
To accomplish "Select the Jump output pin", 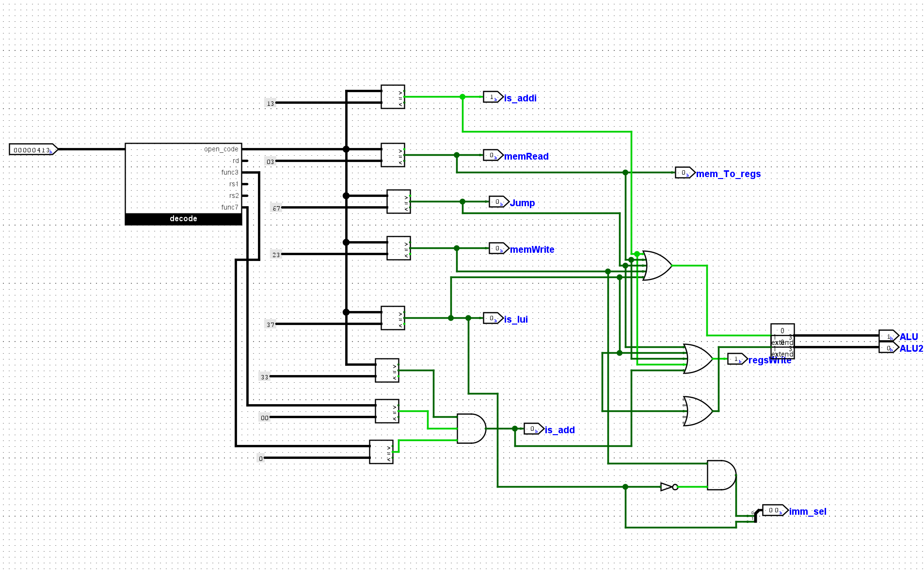I will click(x=499, y=202).
